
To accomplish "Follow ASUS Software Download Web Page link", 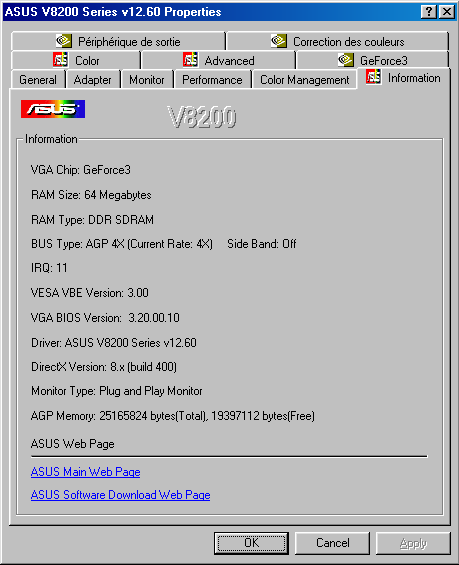I will 120,495.
